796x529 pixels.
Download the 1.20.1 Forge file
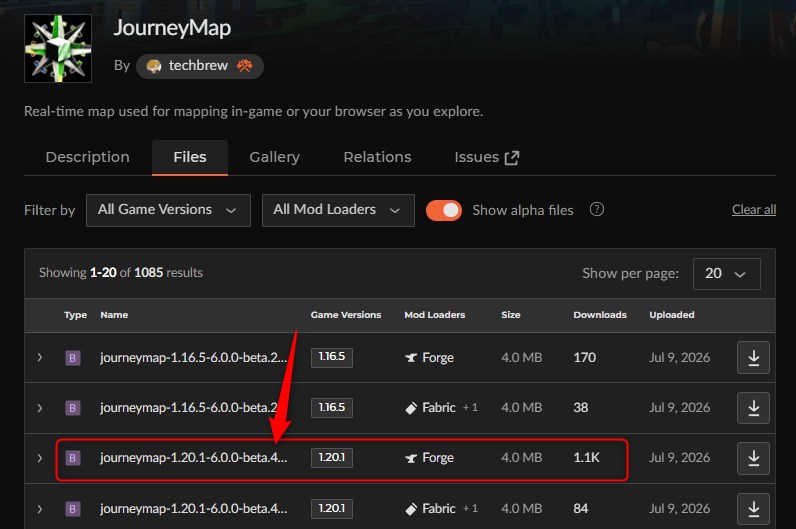point(753,458)
